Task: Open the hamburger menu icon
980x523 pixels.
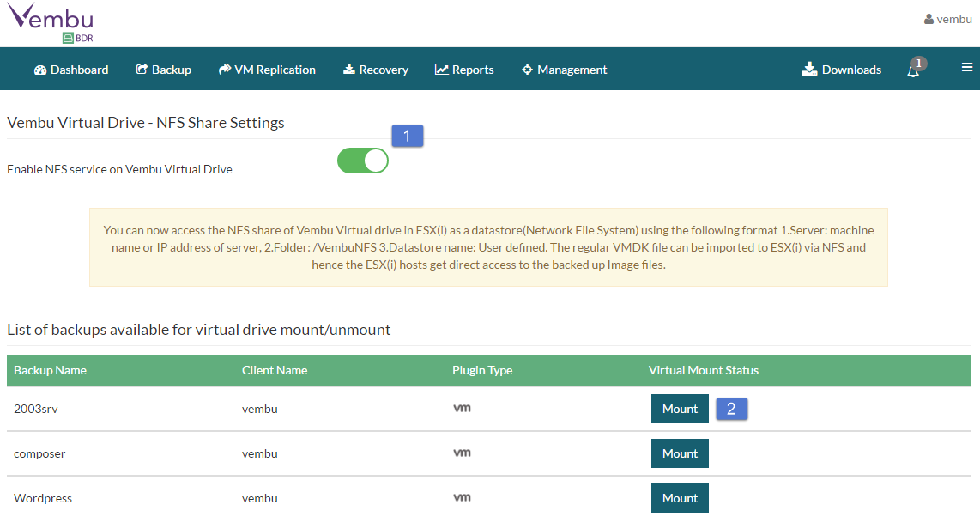Action: click(967, 68)
